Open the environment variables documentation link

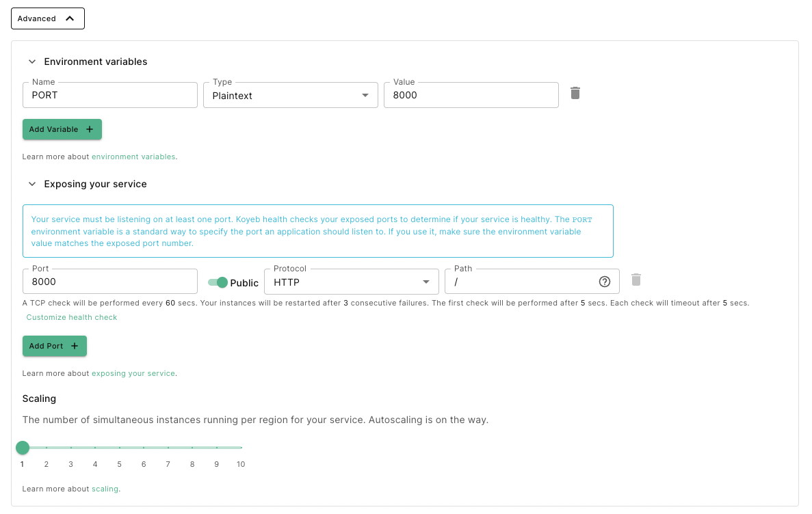pos(133,157)
